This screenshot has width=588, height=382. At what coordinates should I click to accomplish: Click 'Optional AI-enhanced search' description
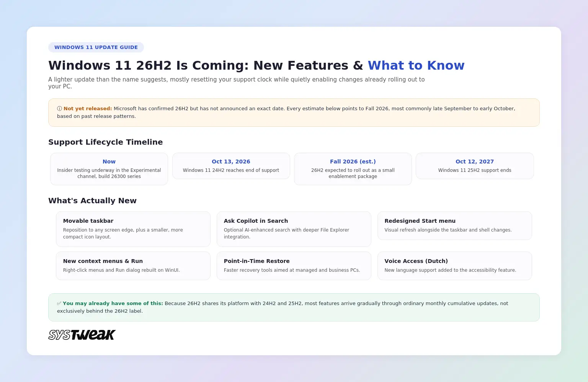click(286, 233)
